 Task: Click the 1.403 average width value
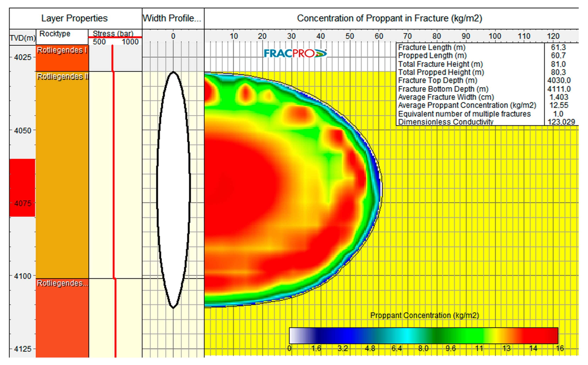tap(559, 97)
